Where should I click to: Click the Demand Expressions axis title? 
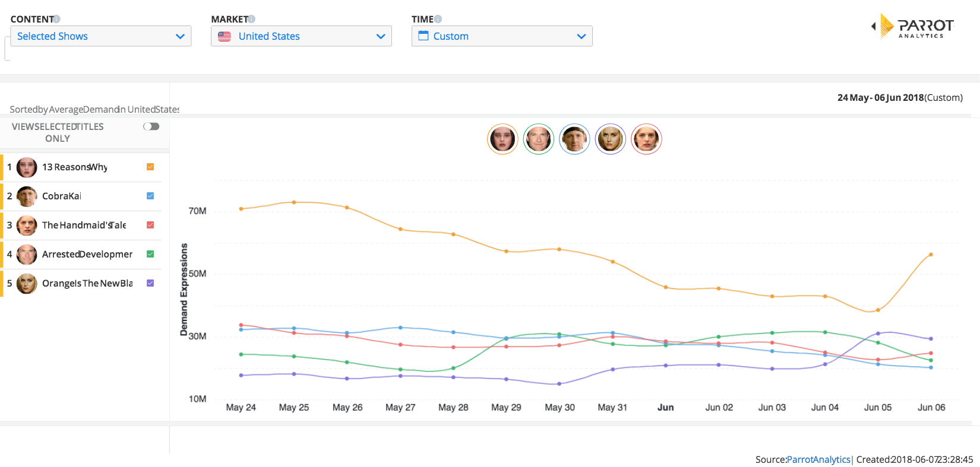[184, 290]
